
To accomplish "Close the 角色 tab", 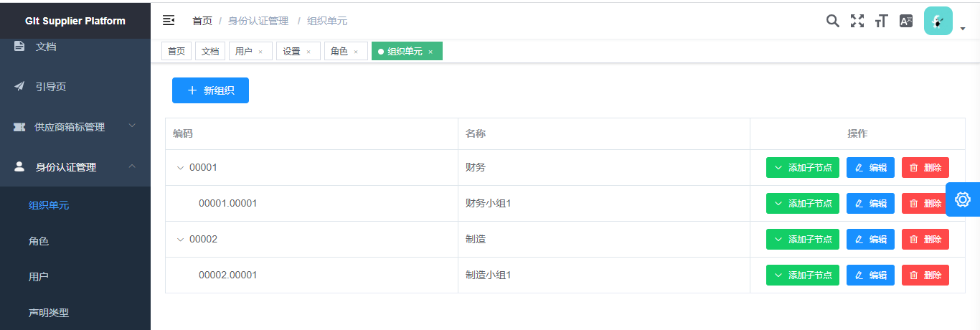I will [x=356, y=52].
